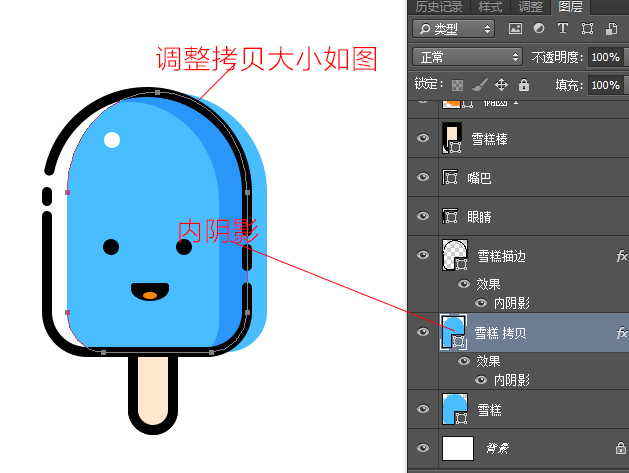The image size is (629, 473).
Task: Select 雪糕棒 layer thumbnail
Action: (x=452, y=138)
